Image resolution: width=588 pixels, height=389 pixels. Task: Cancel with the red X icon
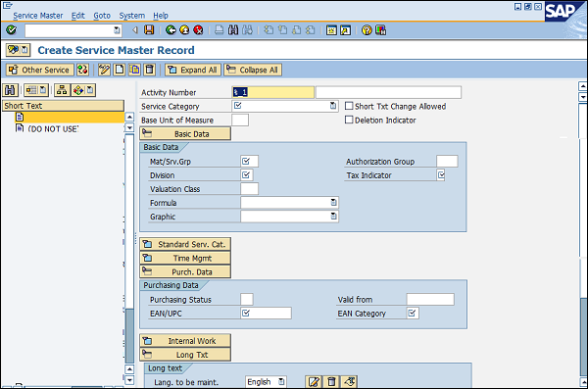198,30
